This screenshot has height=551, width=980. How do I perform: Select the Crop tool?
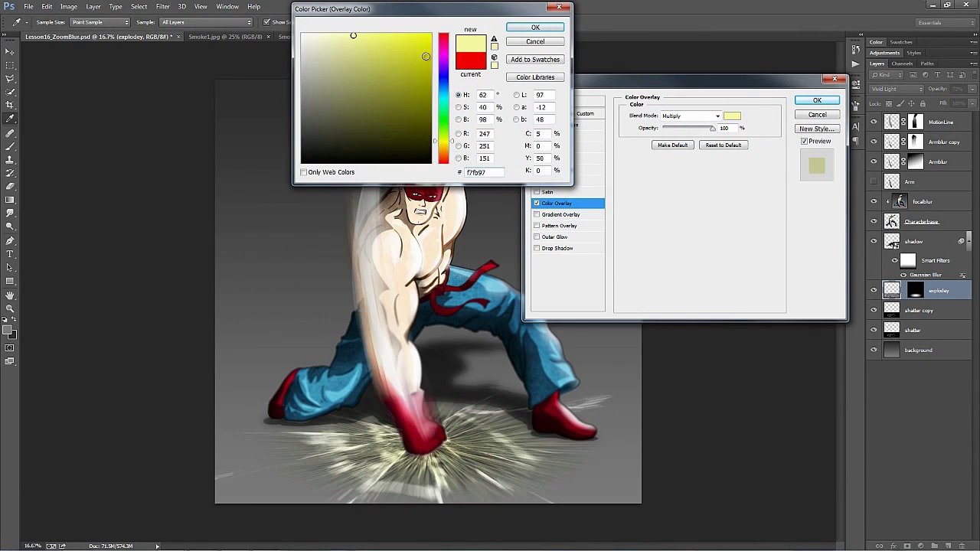9,105
